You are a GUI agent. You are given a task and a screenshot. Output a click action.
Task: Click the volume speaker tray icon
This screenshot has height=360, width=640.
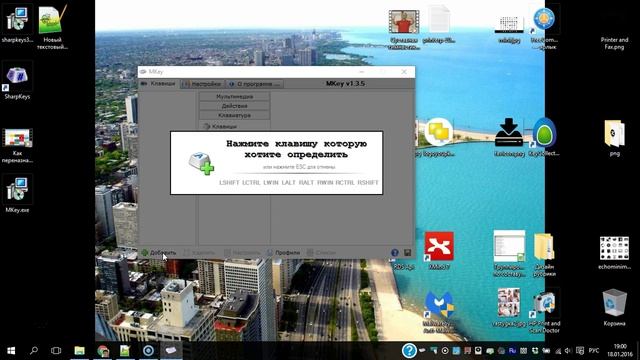pos(568,351)
